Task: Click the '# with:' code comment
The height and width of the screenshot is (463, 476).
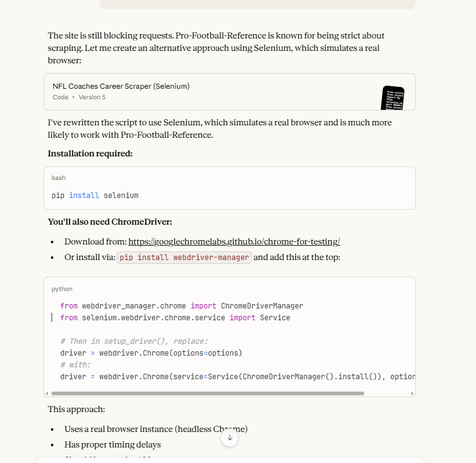Action: click(76, 365)
